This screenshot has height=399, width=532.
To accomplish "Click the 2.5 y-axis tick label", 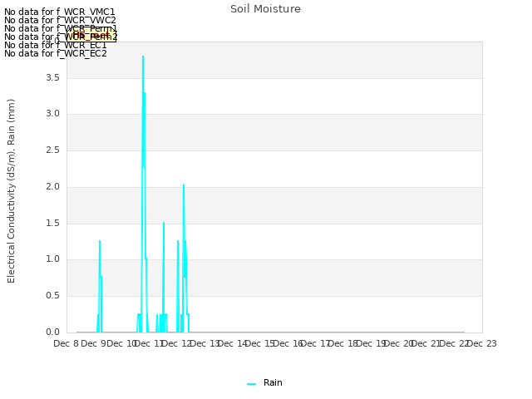I will [x=52, y=150].
